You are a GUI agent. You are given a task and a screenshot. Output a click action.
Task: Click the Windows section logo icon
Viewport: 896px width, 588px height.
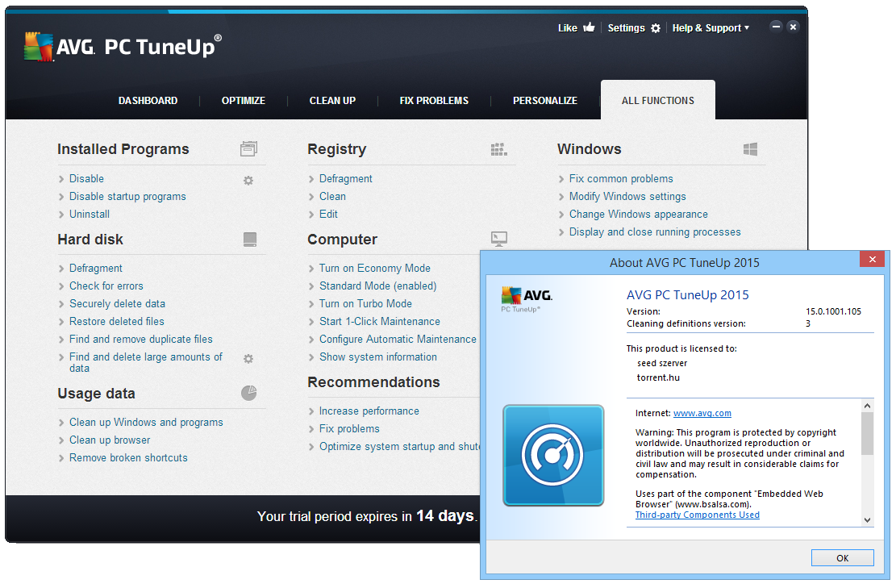[x=750, y=149]
